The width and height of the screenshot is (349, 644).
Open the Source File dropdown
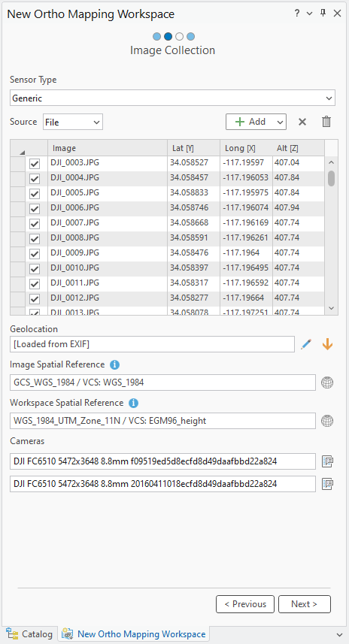[x=73, y=122]
